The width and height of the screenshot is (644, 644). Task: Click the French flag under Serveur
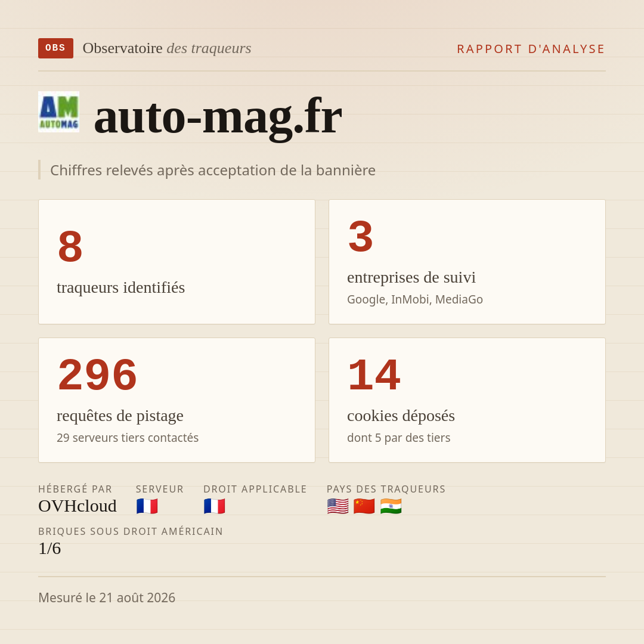click(x=147, y=506)
